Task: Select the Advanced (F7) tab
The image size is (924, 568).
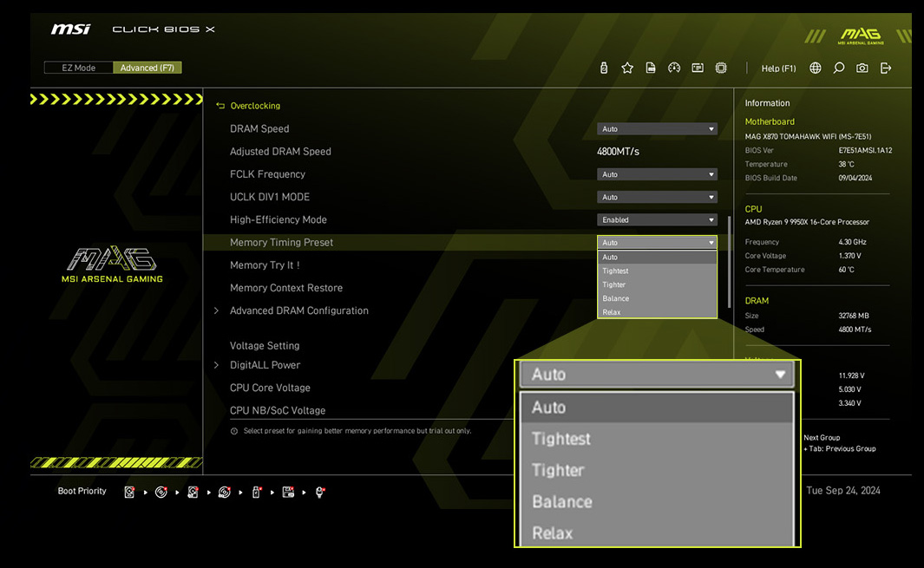Action: coord(147,67)
